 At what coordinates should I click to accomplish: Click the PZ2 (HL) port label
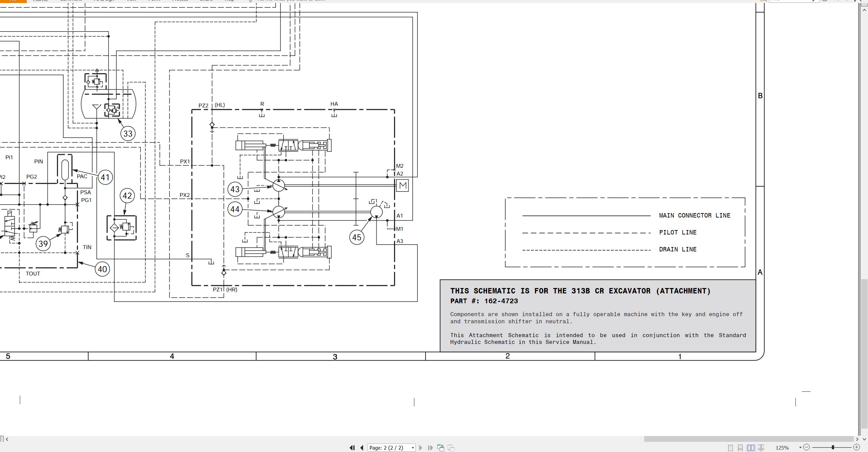(212, 105)
